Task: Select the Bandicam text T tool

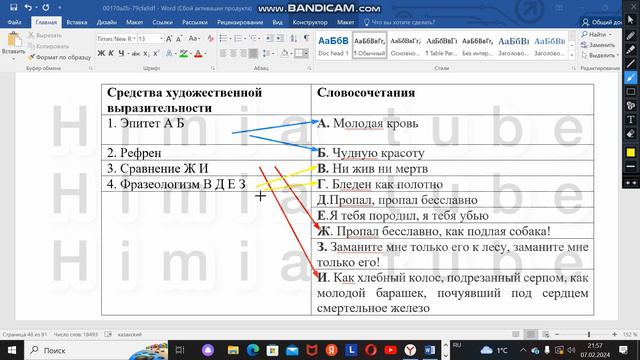Action: [631, 119]
